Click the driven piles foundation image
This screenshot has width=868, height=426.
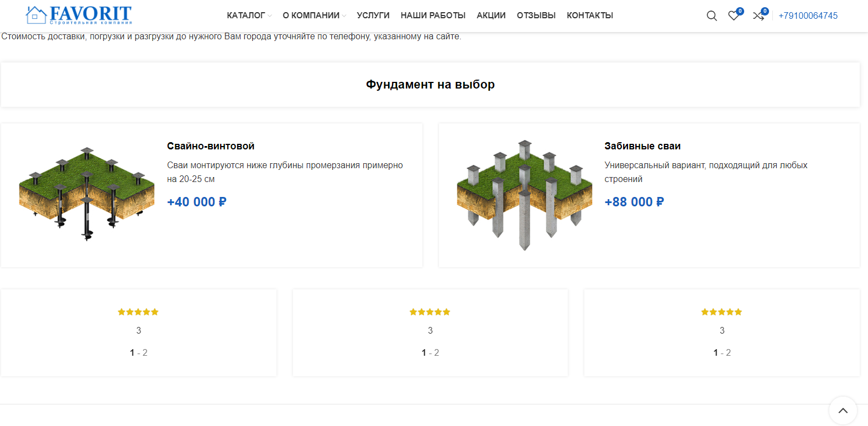[x=524, y=195]
